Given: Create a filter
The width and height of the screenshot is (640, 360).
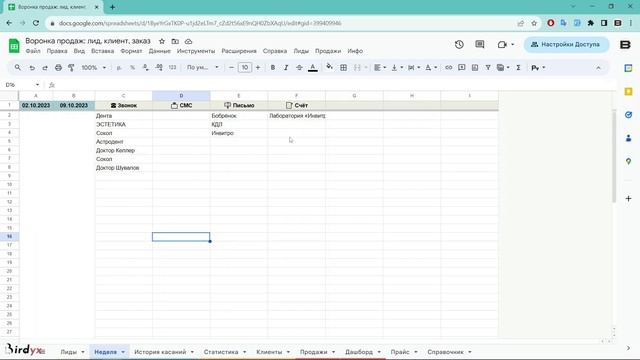Looking at the screenshot, I should (488, 67).
